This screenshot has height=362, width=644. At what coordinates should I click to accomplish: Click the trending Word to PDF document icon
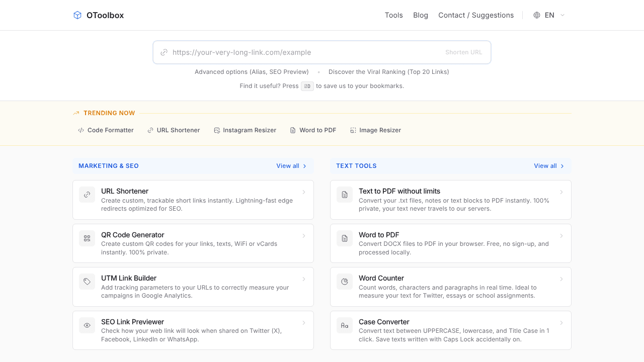[x=293, y=130]
